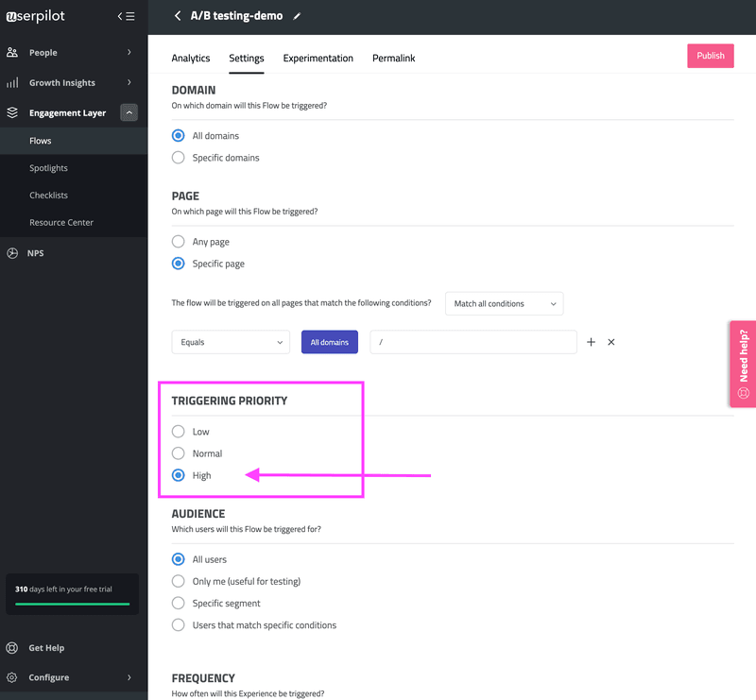The width and height of the screenshot is (756, 700).
Task: Open Configure via the gear icon
Action: (x=10, y=677)
